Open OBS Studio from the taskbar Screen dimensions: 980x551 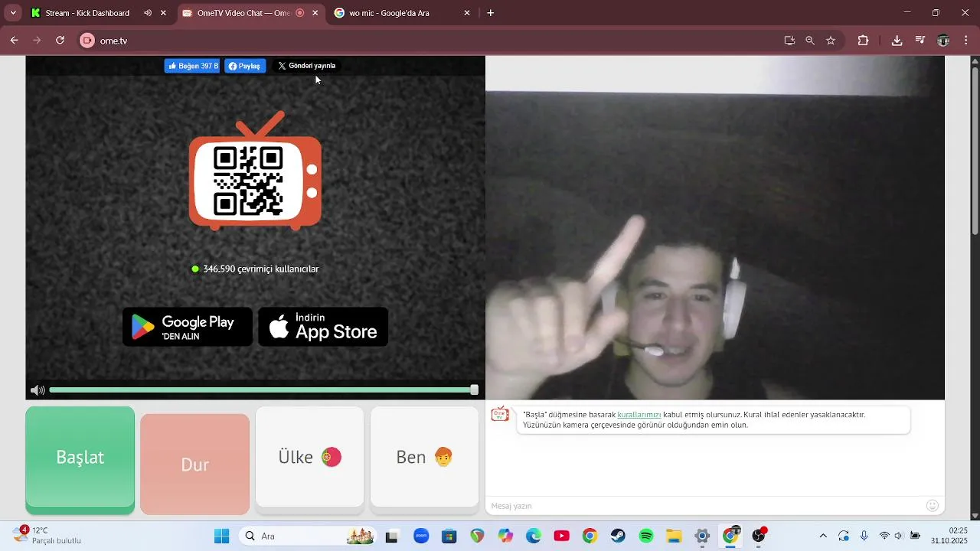[759, 535]
